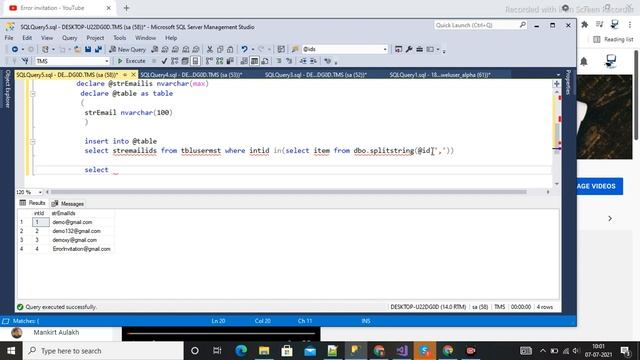Image resolution: width=640 pixels, height=360 pixels.
Task: Click the Paste icon in toolbar
Action: pyautogui.click(x=230, y=49)
